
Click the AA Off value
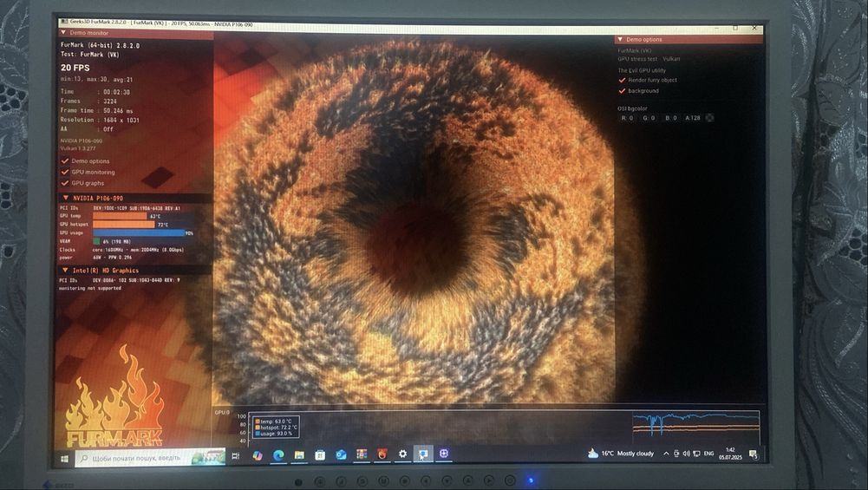pyautogui.click(x=108, y=129)
